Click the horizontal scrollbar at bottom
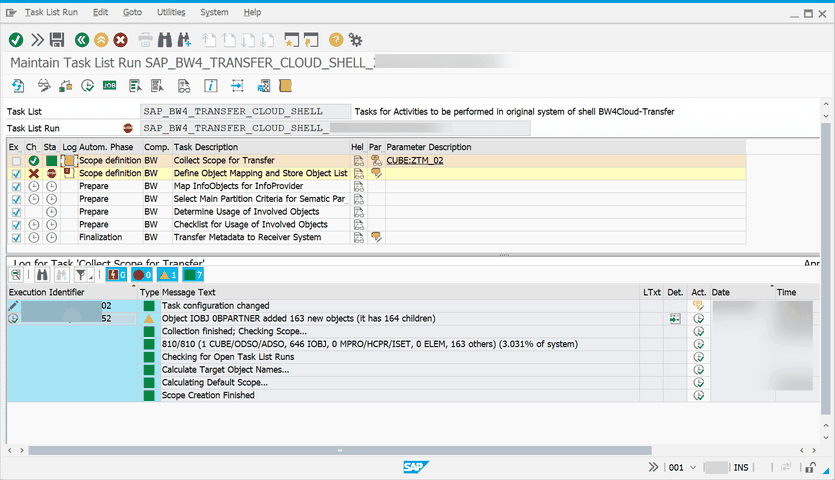This screenshot has height=480, width=835. pos(340,450)
